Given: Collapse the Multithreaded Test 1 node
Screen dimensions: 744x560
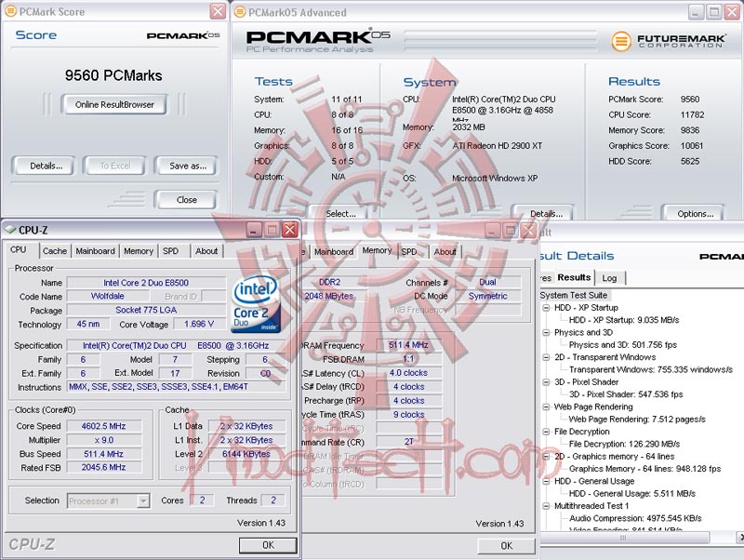Looking at the screenshot, I should pos(546,506).
